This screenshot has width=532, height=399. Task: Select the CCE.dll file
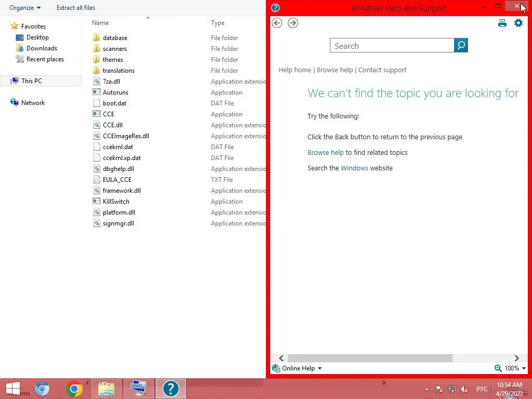(x=113, y=125)
